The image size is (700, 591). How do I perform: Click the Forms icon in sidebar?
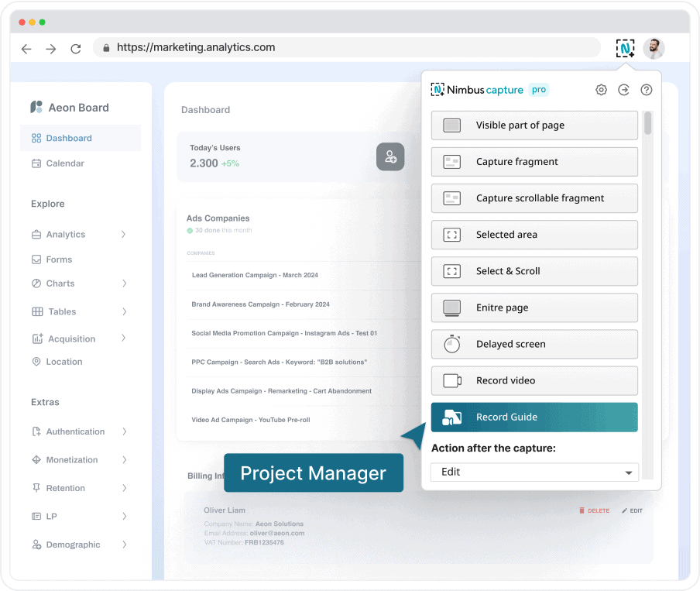pos(36,259)
